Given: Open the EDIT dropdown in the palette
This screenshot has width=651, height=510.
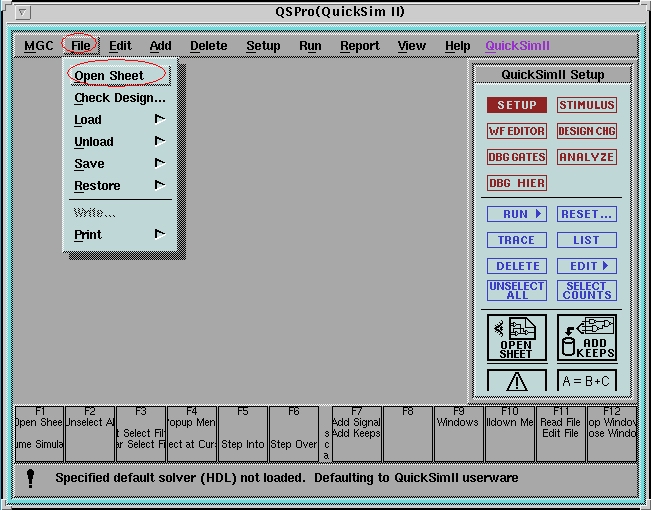Looking at the screenshot, I should click(587, 266).
